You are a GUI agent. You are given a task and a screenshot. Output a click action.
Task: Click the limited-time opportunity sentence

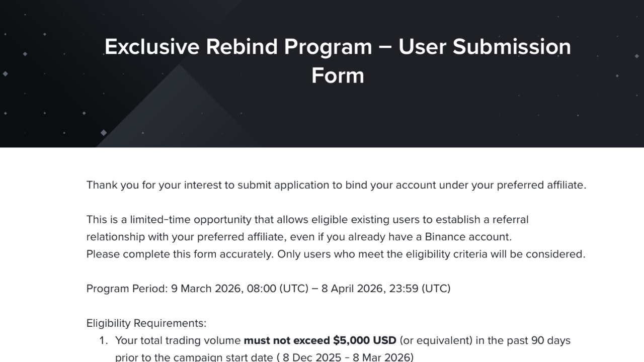pos(307,228)
